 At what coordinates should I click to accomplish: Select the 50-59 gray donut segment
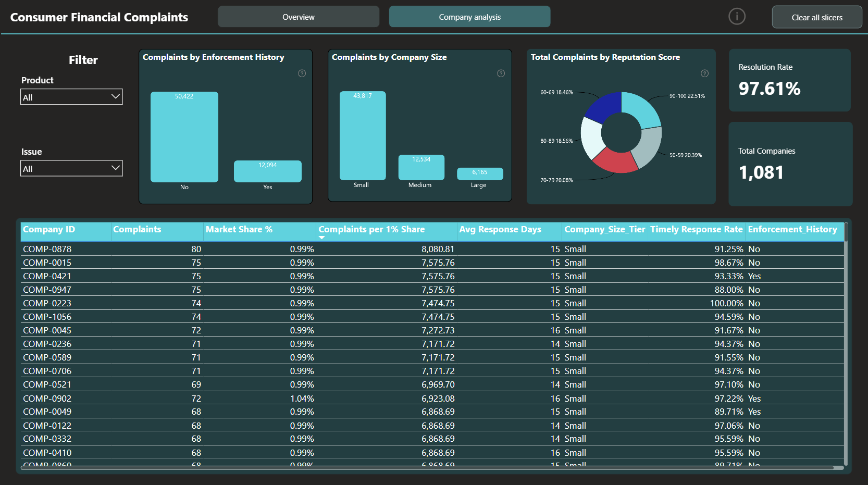[648, 146]
